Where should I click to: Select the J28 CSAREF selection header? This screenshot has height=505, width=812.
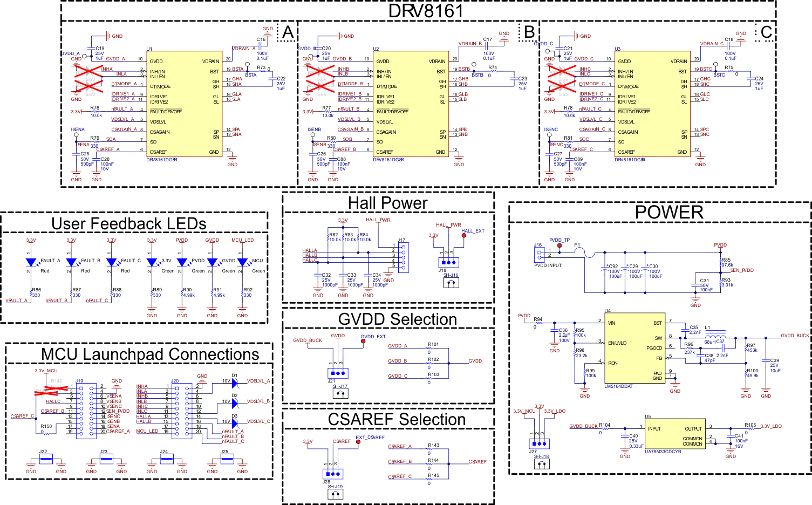click(332, 474)
